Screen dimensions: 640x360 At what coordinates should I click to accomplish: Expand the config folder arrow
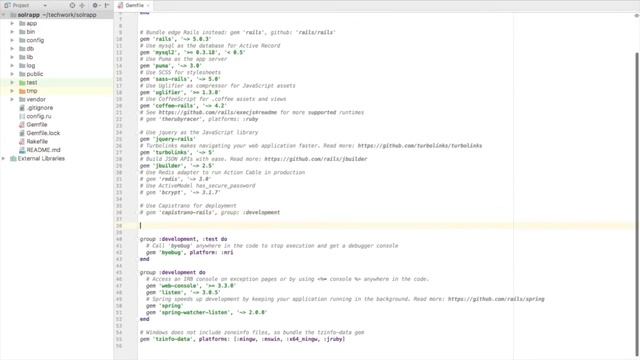[x=12, y=40]
